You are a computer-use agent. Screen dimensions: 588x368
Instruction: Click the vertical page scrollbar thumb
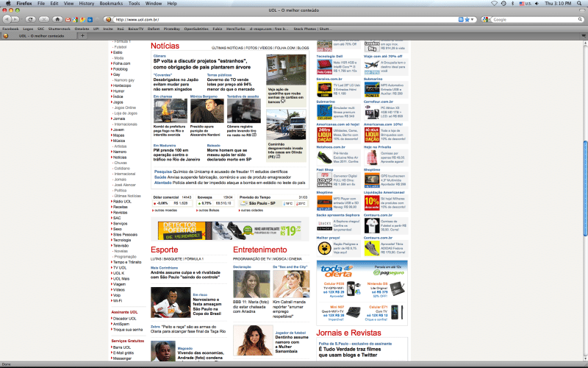click(585, 188)
